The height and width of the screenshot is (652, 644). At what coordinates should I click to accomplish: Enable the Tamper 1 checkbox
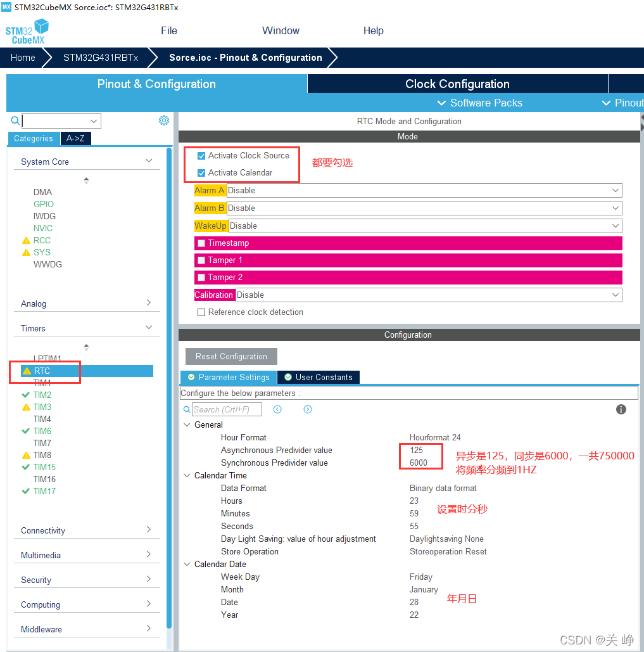point(201,260)
